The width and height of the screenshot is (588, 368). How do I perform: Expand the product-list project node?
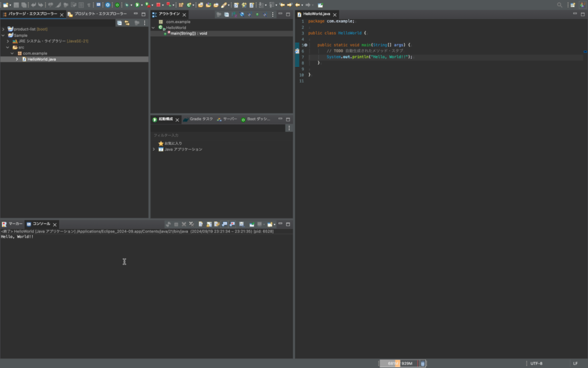click(3, 29)
